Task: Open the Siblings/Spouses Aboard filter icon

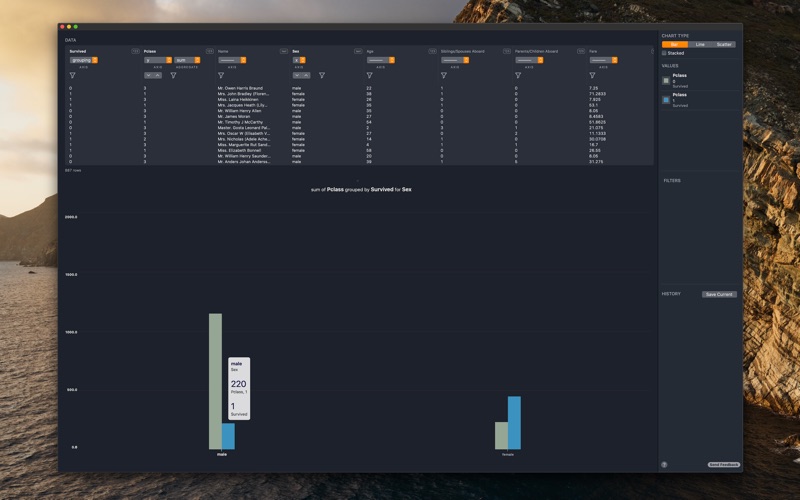Action: pos(444,76)
